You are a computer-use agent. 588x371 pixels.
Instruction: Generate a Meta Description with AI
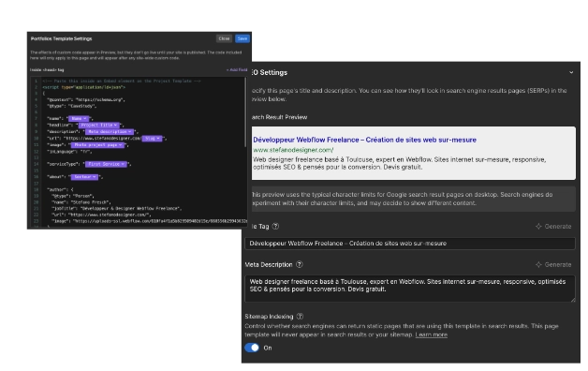[x=553, y=264]
